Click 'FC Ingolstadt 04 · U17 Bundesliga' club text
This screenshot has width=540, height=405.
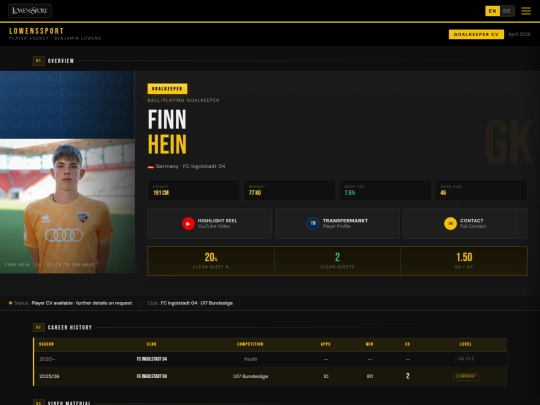coord(197,303)
